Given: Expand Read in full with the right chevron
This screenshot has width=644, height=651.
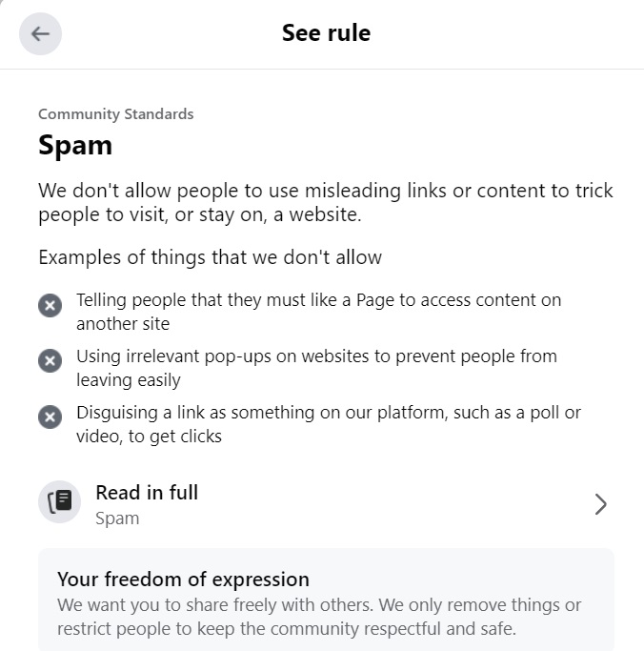Looking at the screenshot, I should tap(600, 504).
